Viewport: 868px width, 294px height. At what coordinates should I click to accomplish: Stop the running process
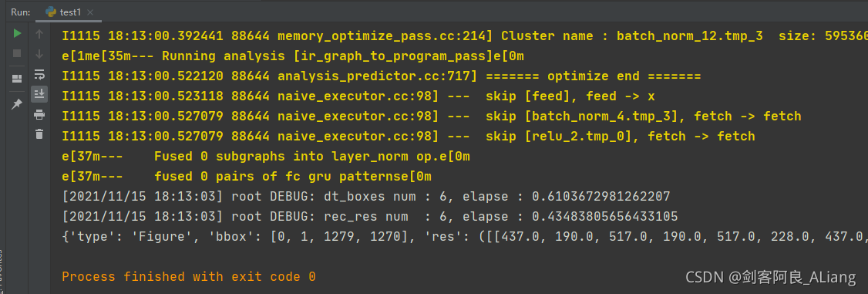coord(17,54)
